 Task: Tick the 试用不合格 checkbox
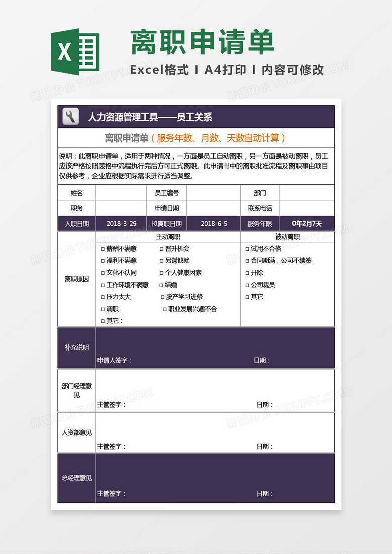point(247,249)
